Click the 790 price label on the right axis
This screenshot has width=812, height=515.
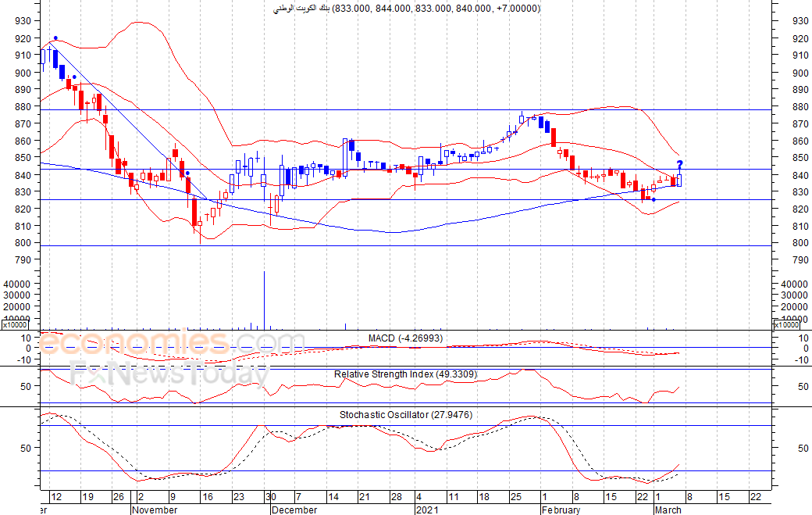click(800, 259)
